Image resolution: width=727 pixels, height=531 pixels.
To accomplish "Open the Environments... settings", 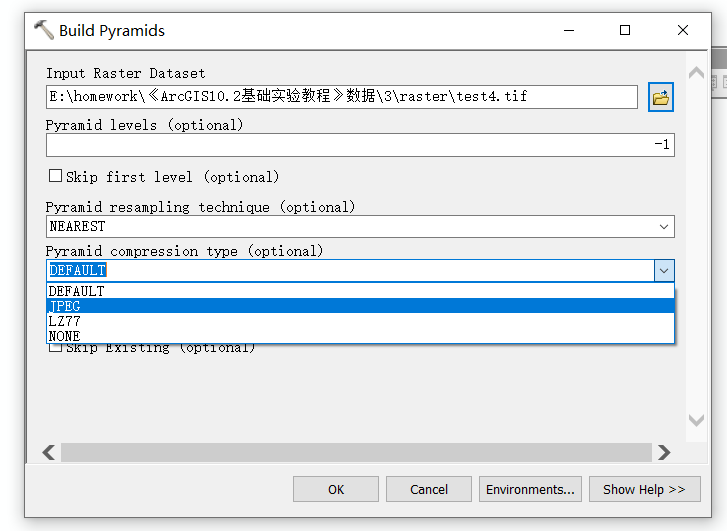I will [530, 489].
